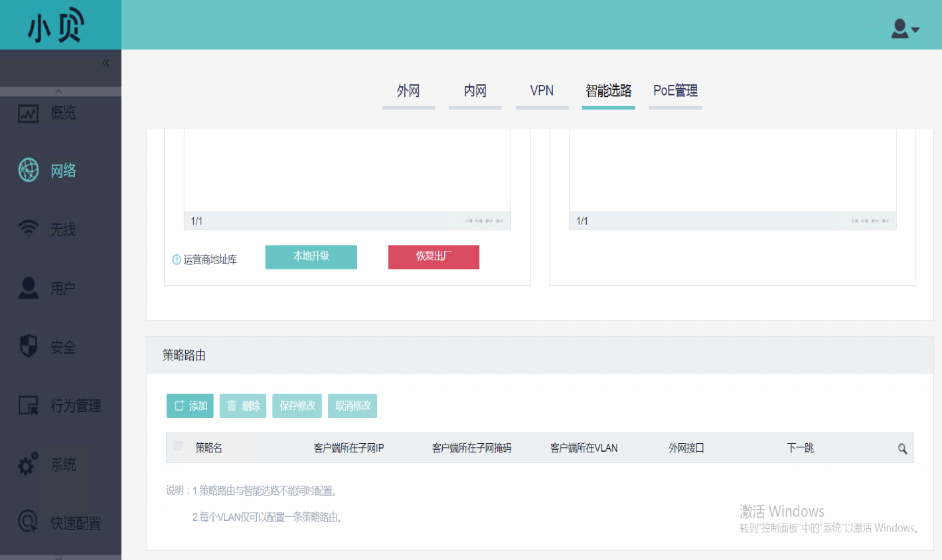This screenshot has width=942, height=560.
Task: Click the note 每个VLAN仅可以配置一条策略路由
Action: coord(268,518)
